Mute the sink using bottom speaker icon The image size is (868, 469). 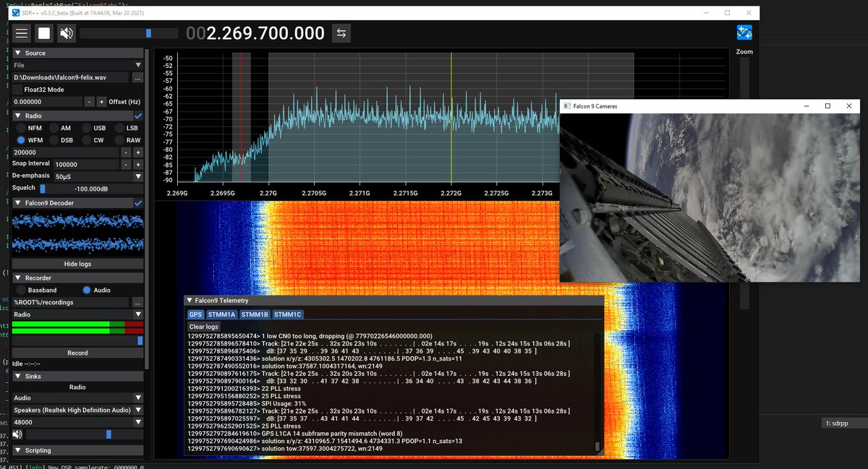tap(17, 434)
